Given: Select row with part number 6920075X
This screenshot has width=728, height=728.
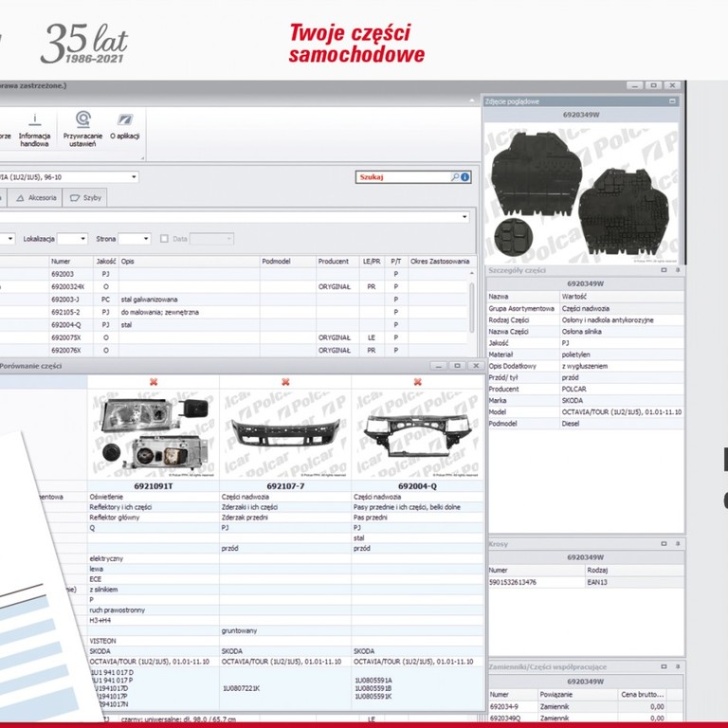Looking at the screenshot, I should pyautogui.click(x=234, y=337).
